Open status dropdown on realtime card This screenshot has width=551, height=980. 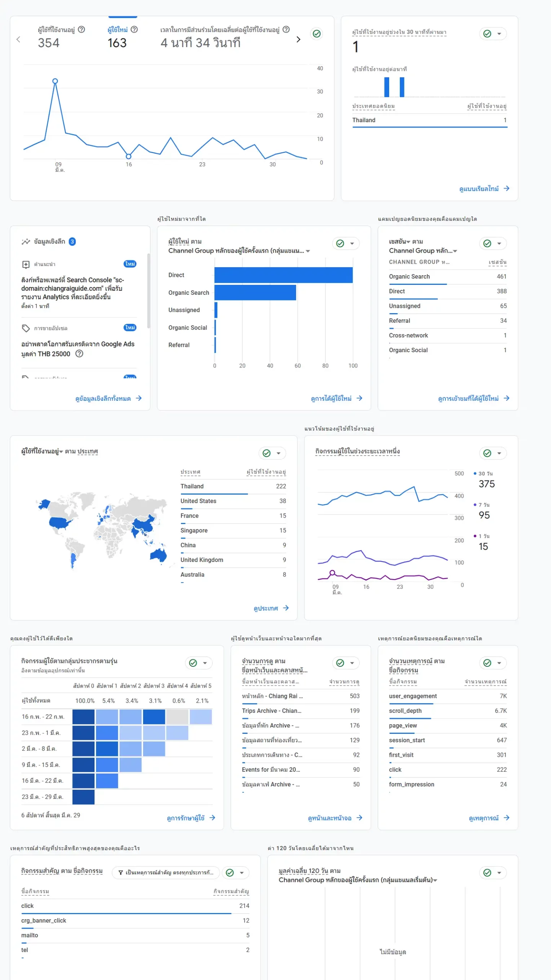tap(499, 34)
